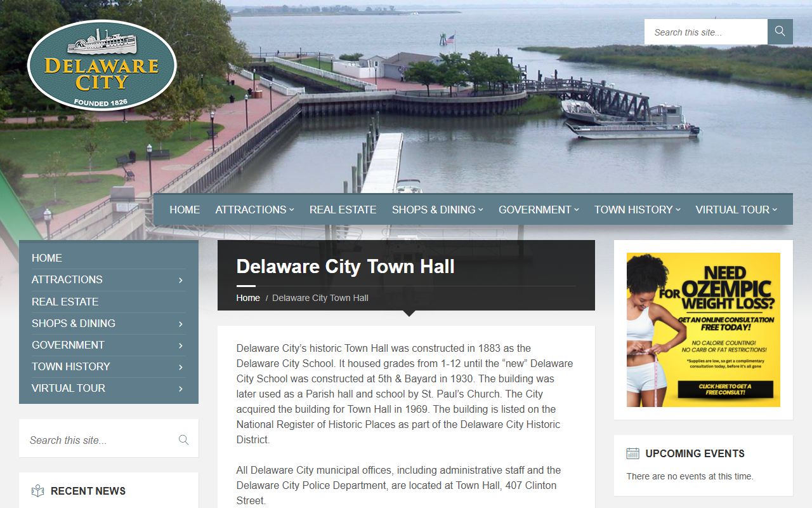
Task: Expand TOWN HISTORY chevron in top navigation
Action: (x=678, y=210)
